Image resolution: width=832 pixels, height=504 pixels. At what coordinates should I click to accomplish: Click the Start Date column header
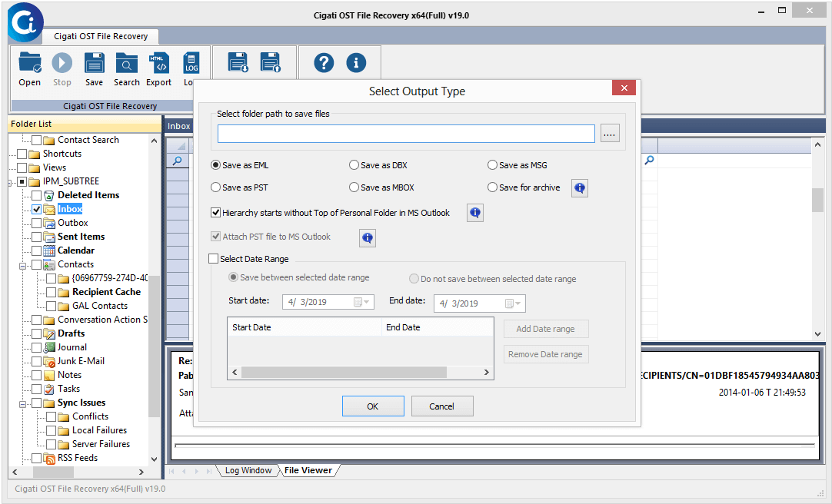click(x=304, y=327)
